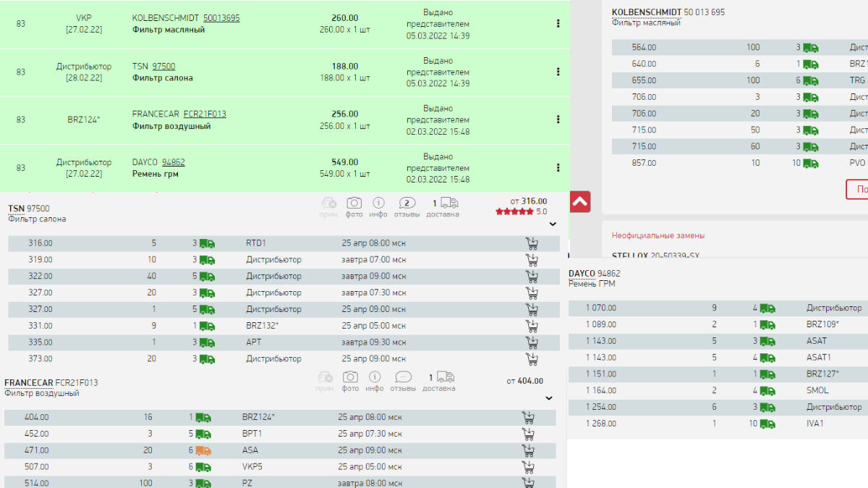This screenshot has height=488, width=868.
Task: Add 404.00 BRZ124* offer to cart
Action: [x=528, y=417]
